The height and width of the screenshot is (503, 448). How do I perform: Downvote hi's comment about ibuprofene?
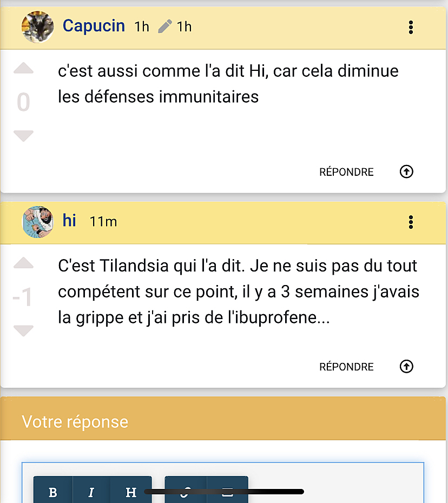tap(23, 330)
